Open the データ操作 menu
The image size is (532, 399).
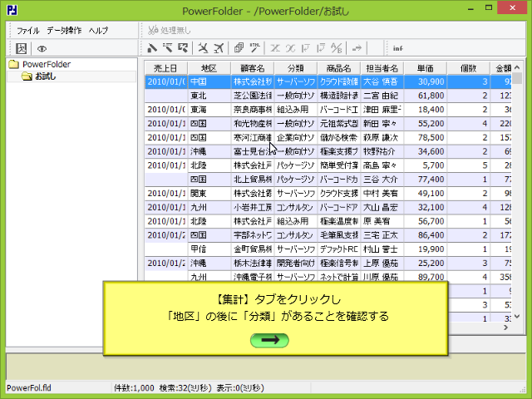click(64, 31)
